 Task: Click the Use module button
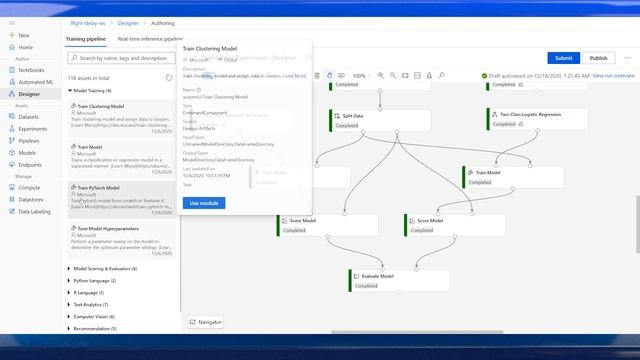pyautogui.click(x=204, y=203)
